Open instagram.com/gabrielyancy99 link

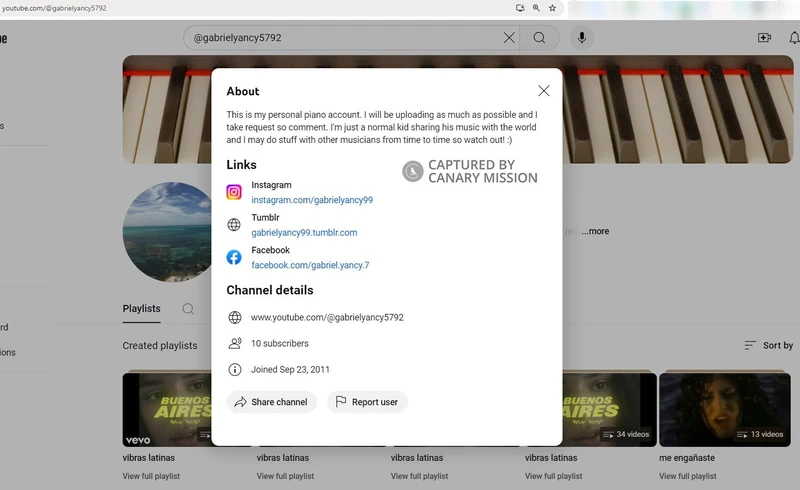[x=311, y=200]
